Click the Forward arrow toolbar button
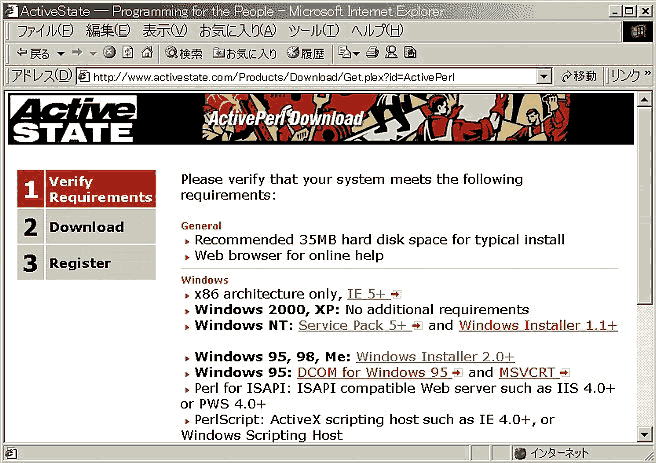Screen dimensions: 656x463 pos(77,53)
